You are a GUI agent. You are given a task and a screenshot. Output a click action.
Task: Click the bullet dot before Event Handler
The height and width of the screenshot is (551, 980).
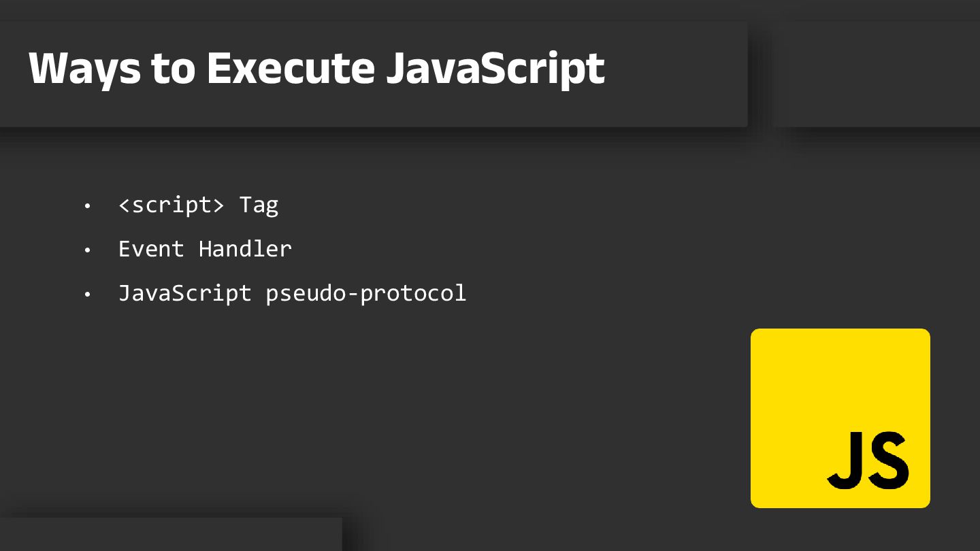[87, 250]
